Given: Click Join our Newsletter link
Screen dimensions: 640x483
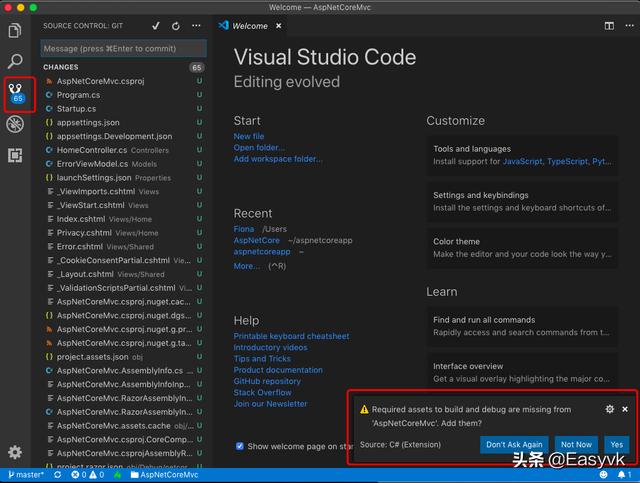Looking at the screenshot, I should [270, 404].
